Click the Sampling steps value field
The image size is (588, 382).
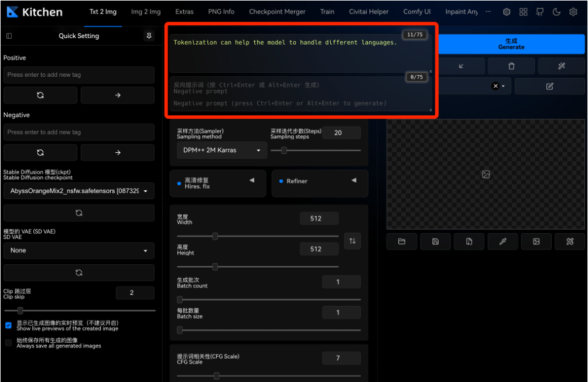pos(341,133)
